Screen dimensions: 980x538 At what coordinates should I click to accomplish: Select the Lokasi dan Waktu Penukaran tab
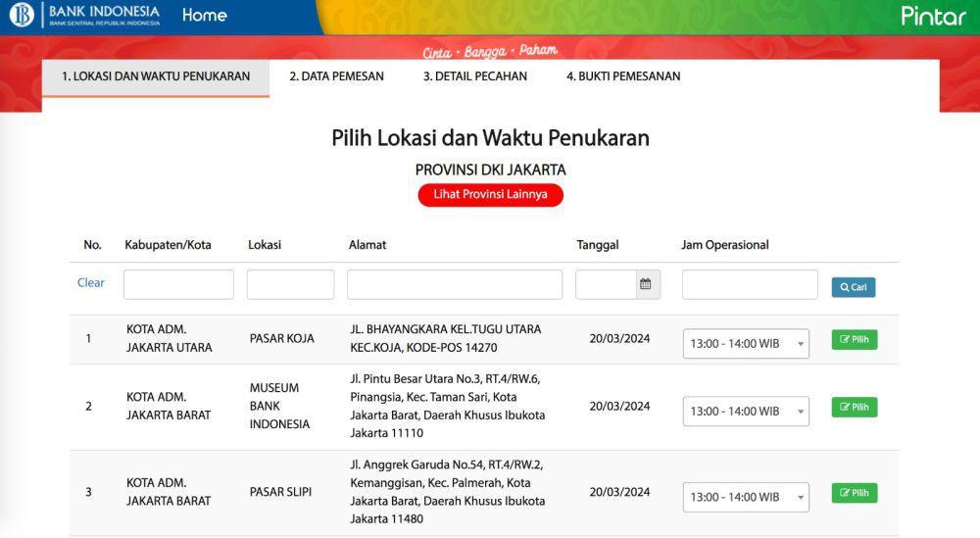(x=156, y=77)
